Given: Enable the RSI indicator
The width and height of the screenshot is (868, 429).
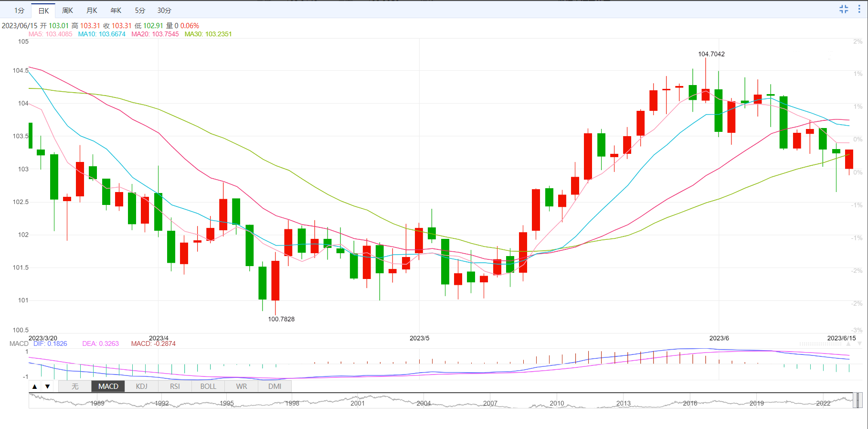Looking at the screenshot, I should (175, 386).
